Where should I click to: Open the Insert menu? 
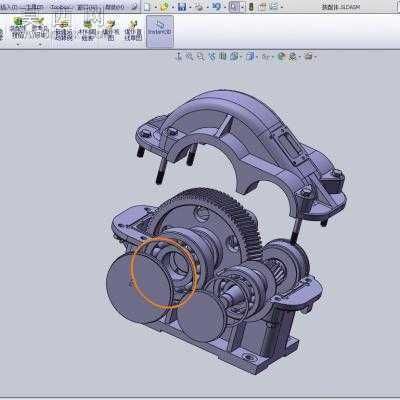tap(8, 7)
